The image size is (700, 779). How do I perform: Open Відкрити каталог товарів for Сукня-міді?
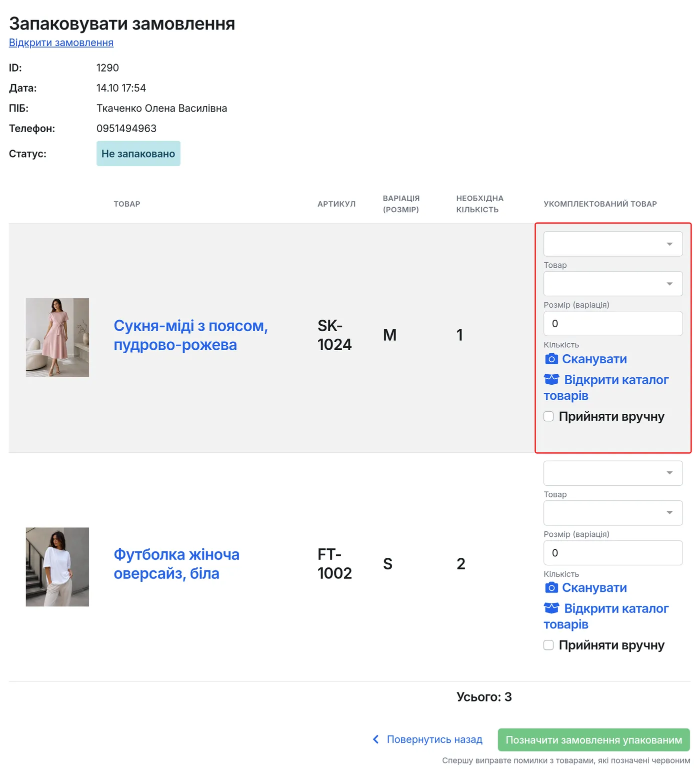pos(606,388)
